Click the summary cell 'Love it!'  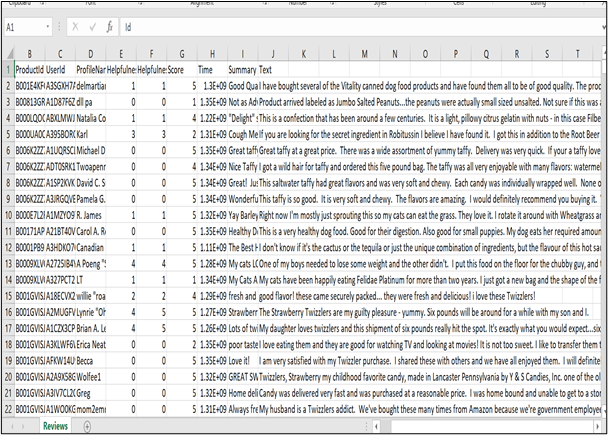(x=243, y=361)
